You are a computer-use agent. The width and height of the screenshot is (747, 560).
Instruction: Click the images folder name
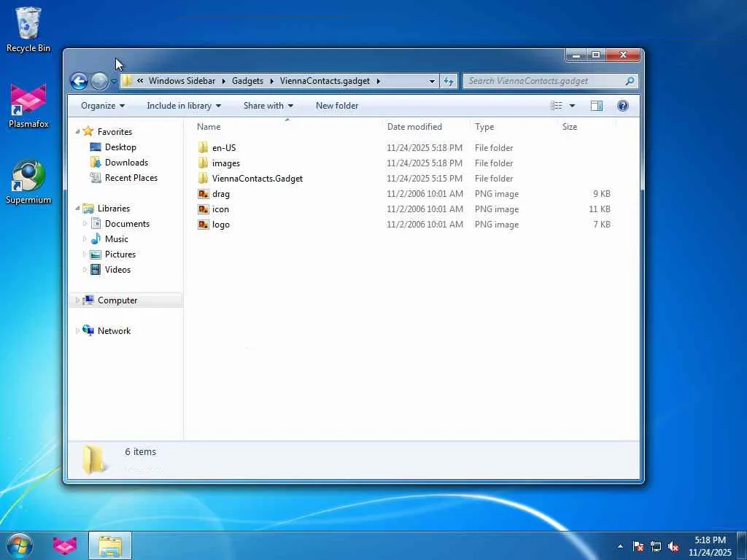coord(226,163)
